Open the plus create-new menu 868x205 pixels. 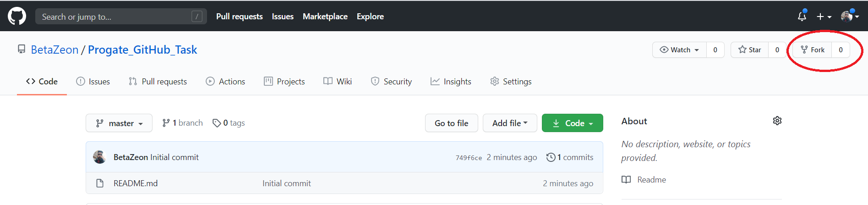pos(824,17)
